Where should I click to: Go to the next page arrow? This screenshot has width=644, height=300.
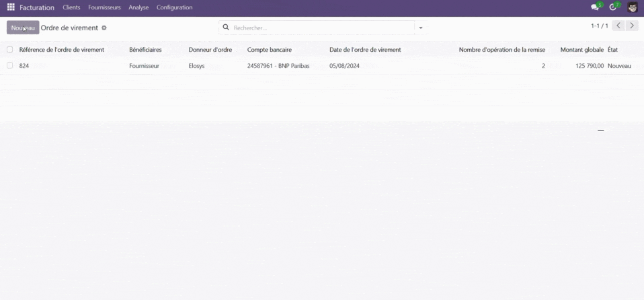tap(632, 26)
